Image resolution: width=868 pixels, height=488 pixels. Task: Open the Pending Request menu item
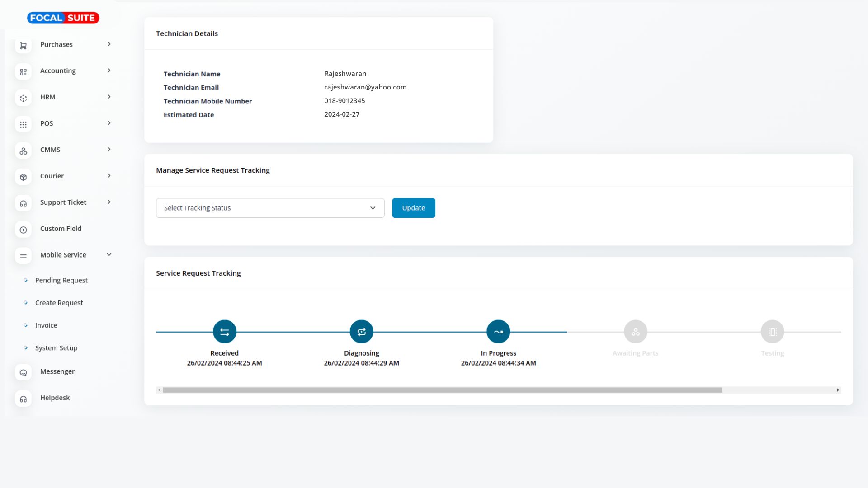point(61,280)
